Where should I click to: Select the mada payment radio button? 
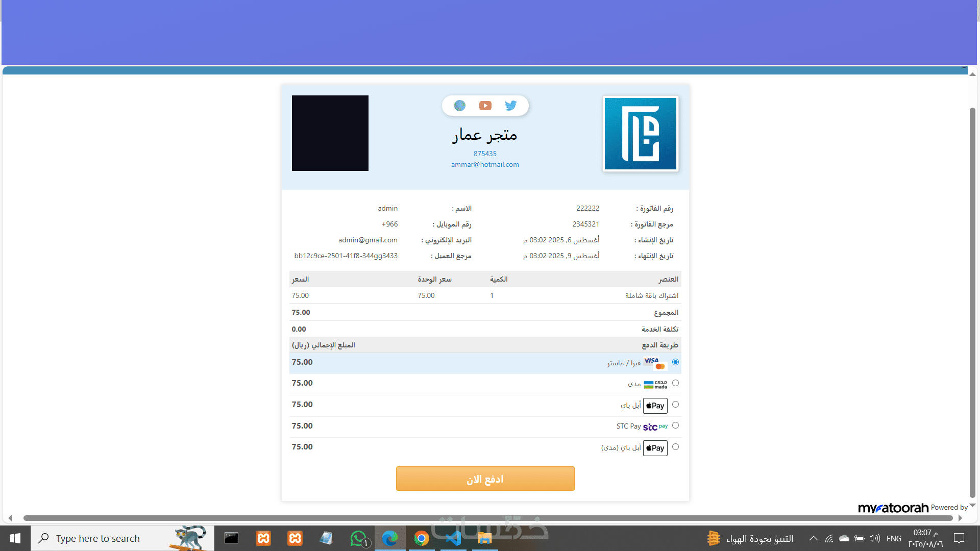click(675, 383)
